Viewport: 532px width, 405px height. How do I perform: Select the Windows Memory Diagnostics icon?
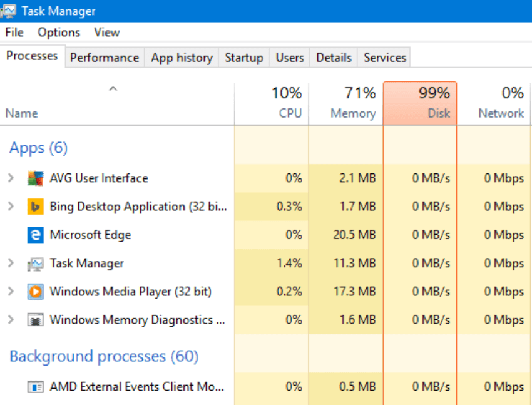click(x=35, y=320)
